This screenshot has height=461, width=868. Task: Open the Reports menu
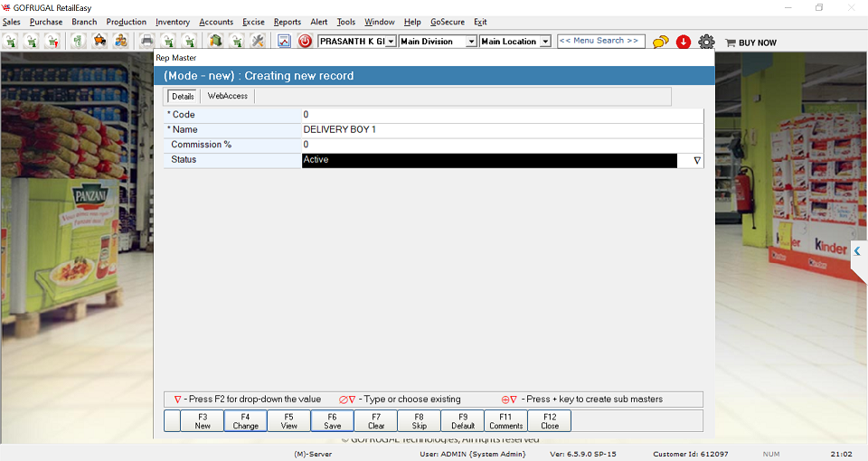pos(287,22)
